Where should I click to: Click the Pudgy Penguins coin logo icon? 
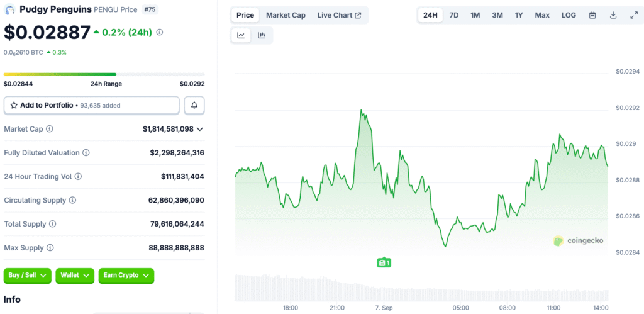tap(9, 9)
